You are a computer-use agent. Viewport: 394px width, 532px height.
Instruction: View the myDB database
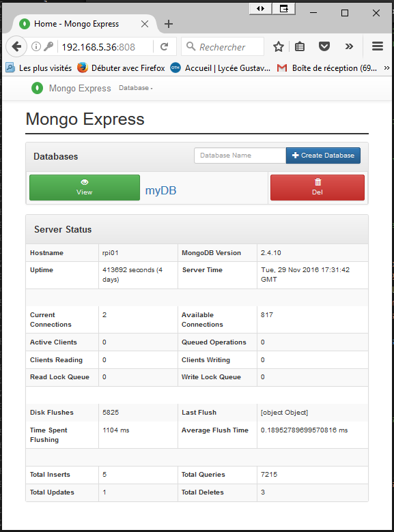coord(85,188)
